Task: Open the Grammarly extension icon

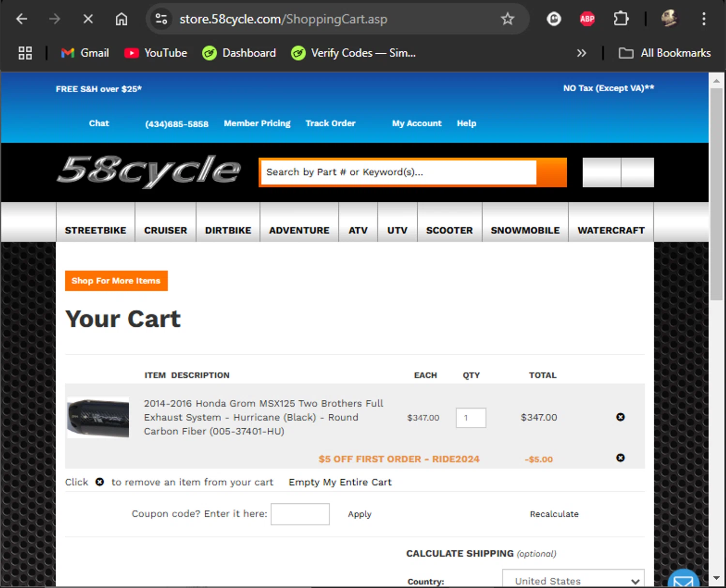Action: tap(554, 19)
